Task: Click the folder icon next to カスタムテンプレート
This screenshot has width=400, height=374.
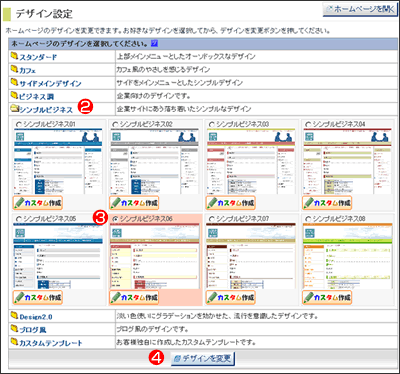Action: point(14,342)
